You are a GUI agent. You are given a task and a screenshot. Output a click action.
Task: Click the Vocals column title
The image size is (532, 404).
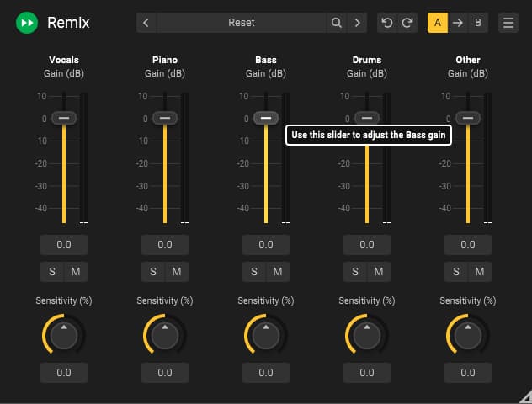click(x=64, y=60)
